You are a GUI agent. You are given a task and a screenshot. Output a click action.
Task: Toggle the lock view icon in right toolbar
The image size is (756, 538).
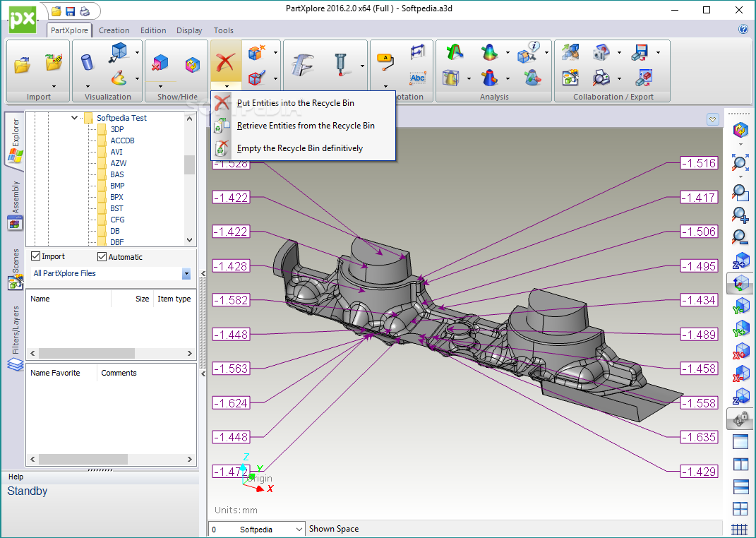[x=740, y=419]
